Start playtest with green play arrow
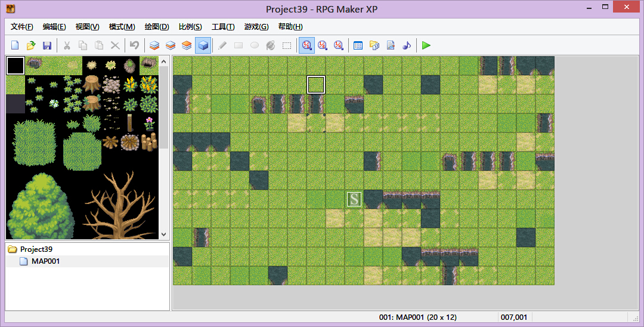 tap(426, 45)
